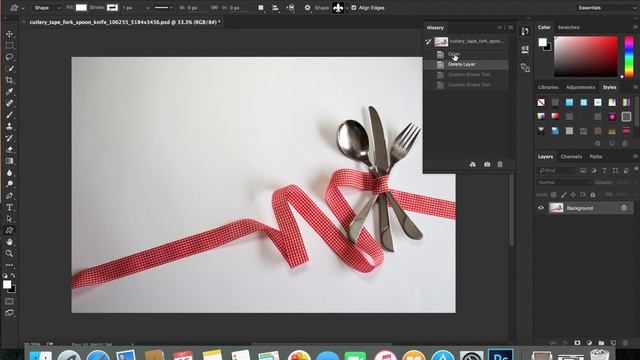This screenshot has width=640, height=360.
Task: Click the Stroke swatch in options bar
Action: (112, 8)
